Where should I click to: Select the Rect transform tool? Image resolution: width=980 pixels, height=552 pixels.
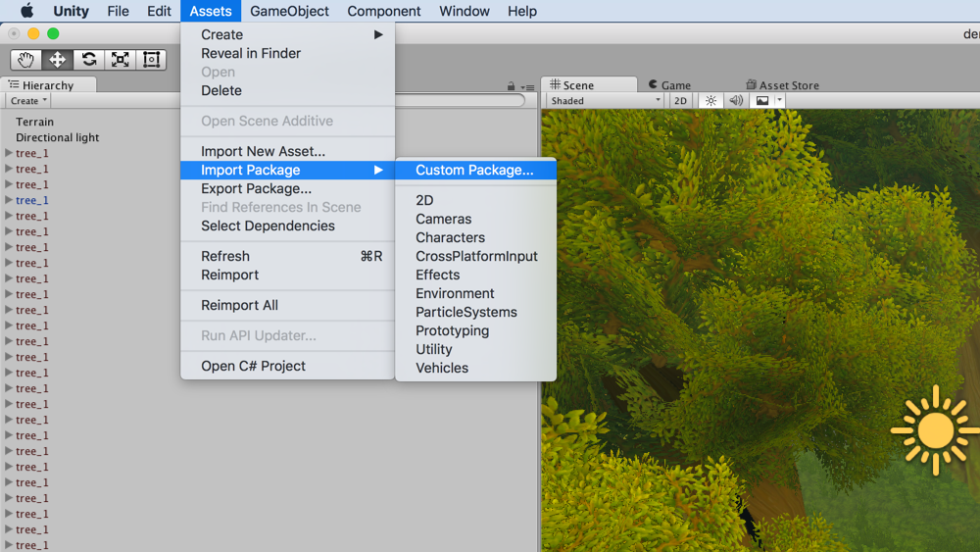[x=151, y=60]
